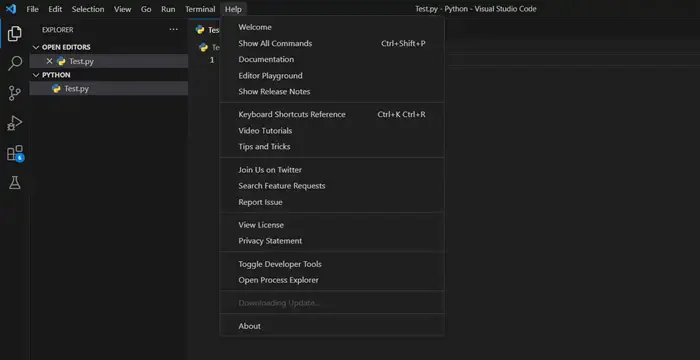Choose Report Issue
The height and width of the screenshot is (360, 700).
click(332, 202)
